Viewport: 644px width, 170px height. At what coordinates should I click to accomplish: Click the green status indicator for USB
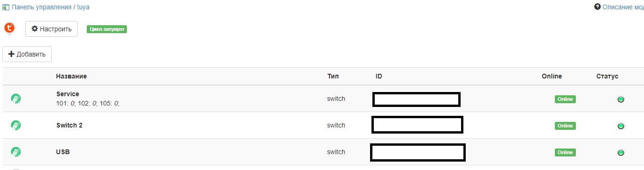pos(621,153)
